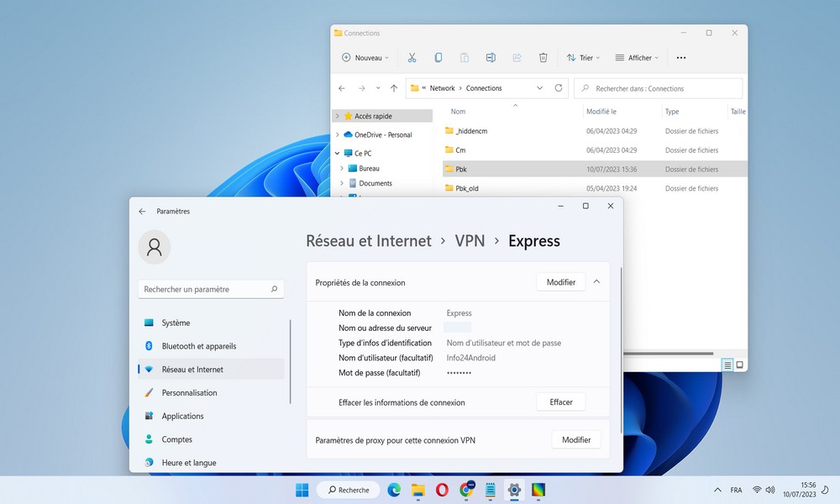Open Opera from the taskbar
This screenshot has width=840, height=504.
coord(442,490)
